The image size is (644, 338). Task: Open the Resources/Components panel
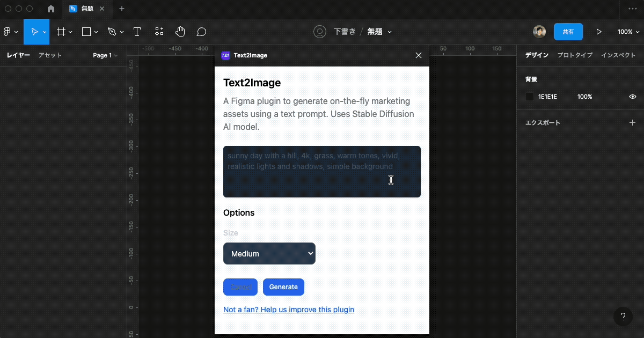tap(159, 31)
